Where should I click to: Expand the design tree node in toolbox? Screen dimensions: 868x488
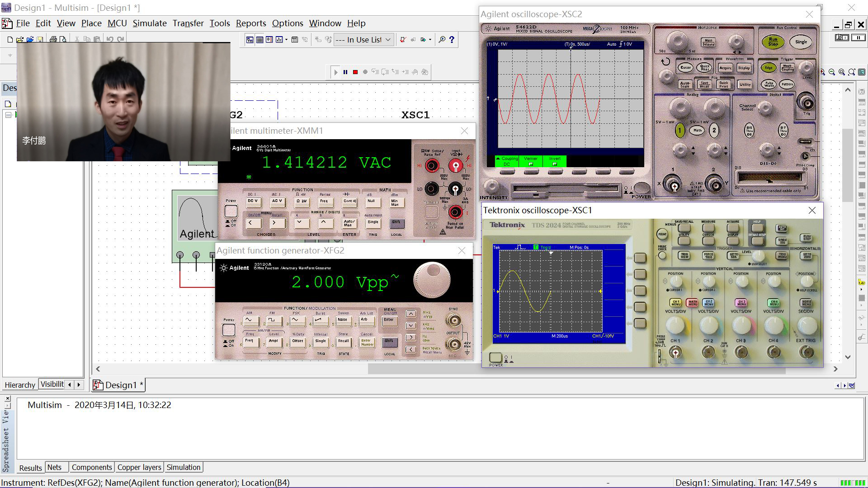8,115
